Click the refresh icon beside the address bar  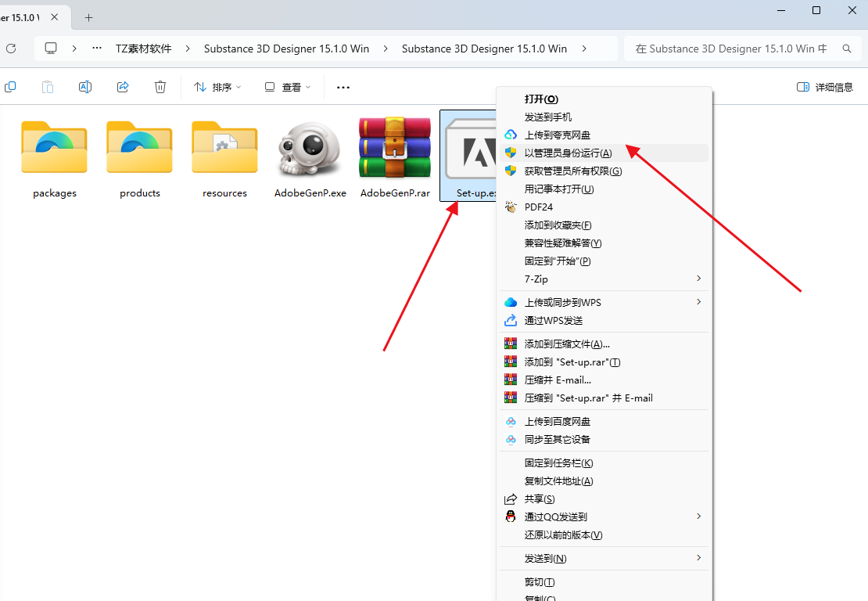click(x=11, y=48)
